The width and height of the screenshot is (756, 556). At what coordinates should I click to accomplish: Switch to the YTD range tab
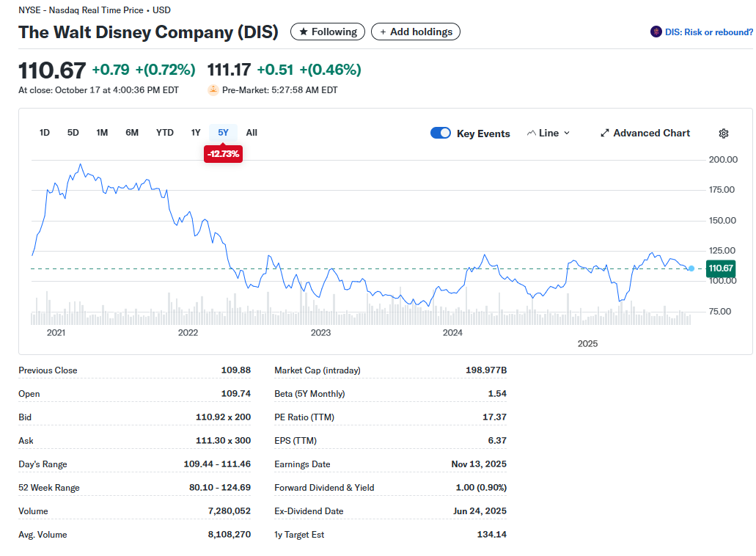(164, 133)
